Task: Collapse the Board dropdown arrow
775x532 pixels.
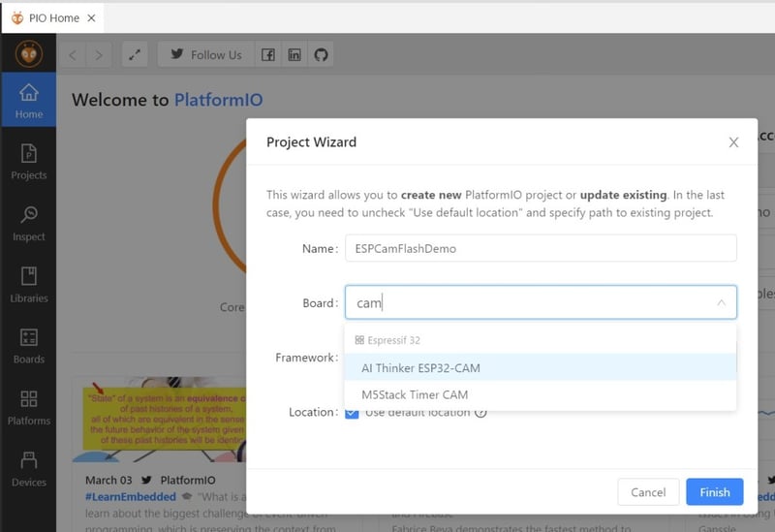Action: click(x=721, y=302)
